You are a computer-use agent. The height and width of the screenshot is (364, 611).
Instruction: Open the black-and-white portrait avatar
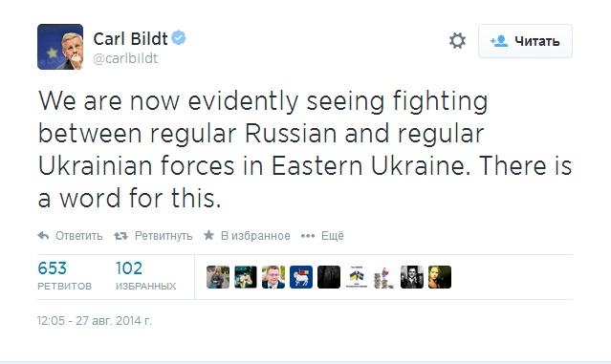pyautogui.click(x=412, y=277)
